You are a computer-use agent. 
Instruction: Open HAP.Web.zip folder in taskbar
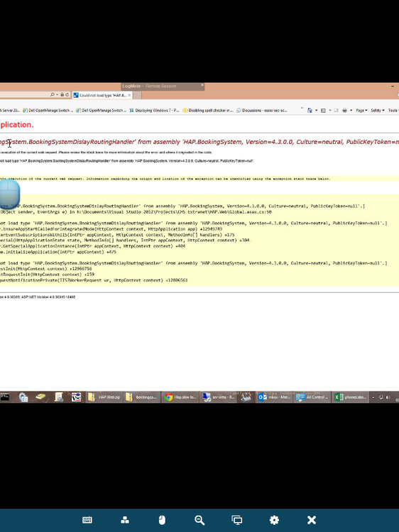tap(104, 397)
